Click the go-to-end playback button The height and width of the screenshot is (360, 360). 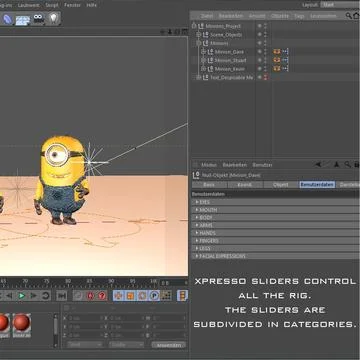click(61, 295)
